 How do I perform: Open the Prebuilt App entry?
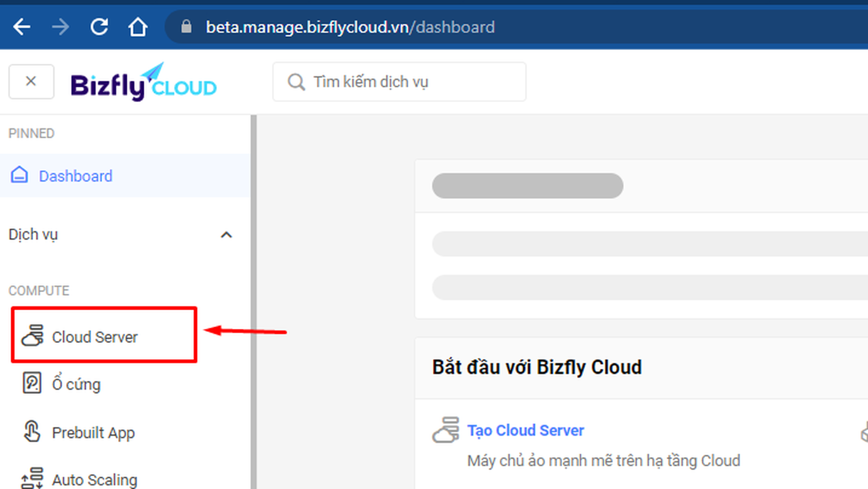point(93,433)
